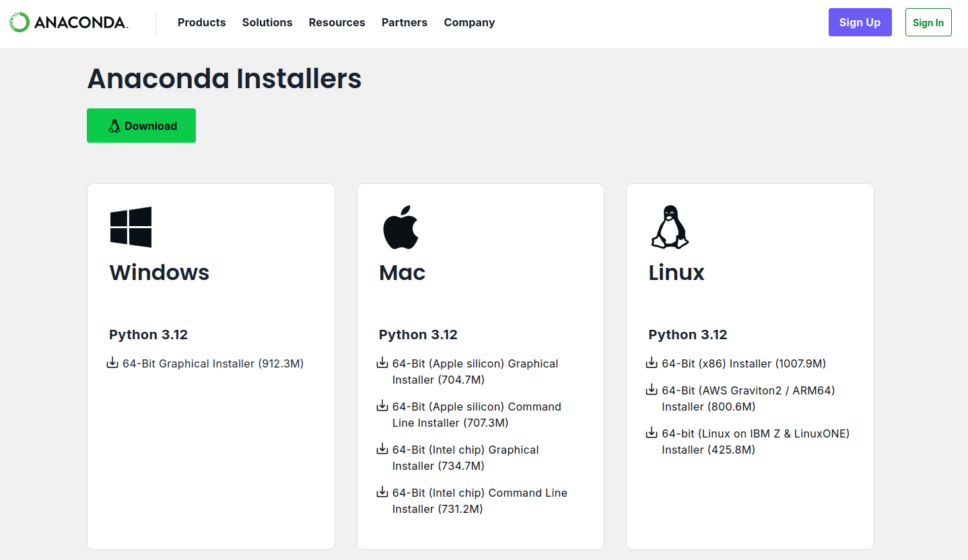968x560 pixels.
Task: Expand the Partners navigation menu
Action: coord(404,22)
